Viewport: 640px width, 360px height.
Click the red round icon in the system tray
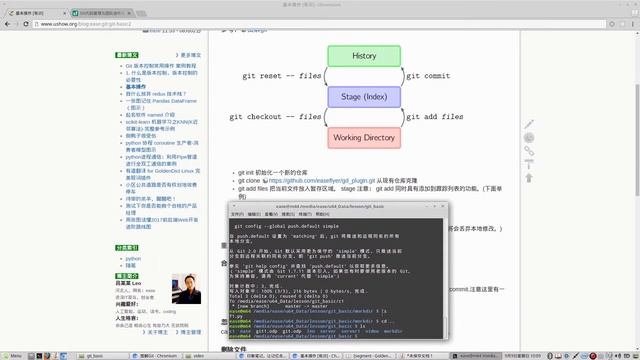(593, 356)
